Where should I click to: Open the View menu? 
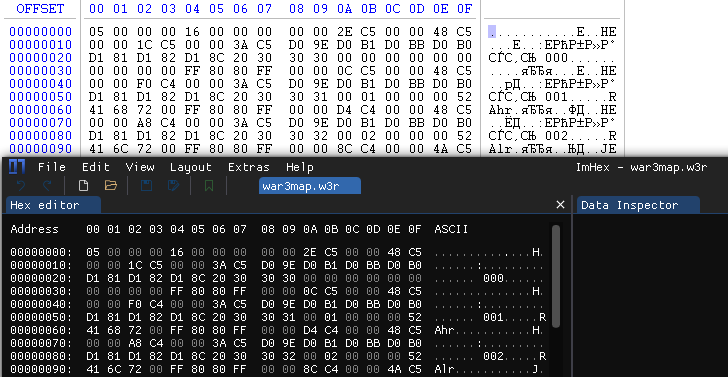[x=140, y=167]
